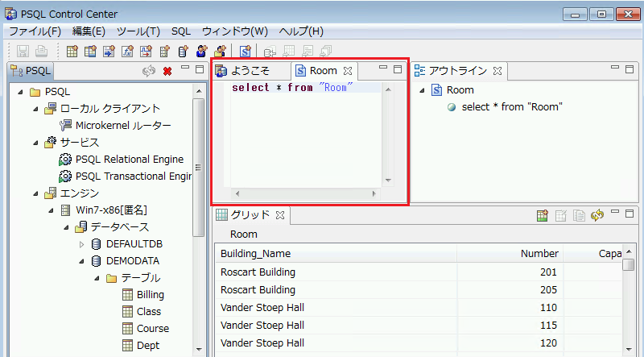
Task: Collapse the DEMODATA database node
Action: pos(81,261)
